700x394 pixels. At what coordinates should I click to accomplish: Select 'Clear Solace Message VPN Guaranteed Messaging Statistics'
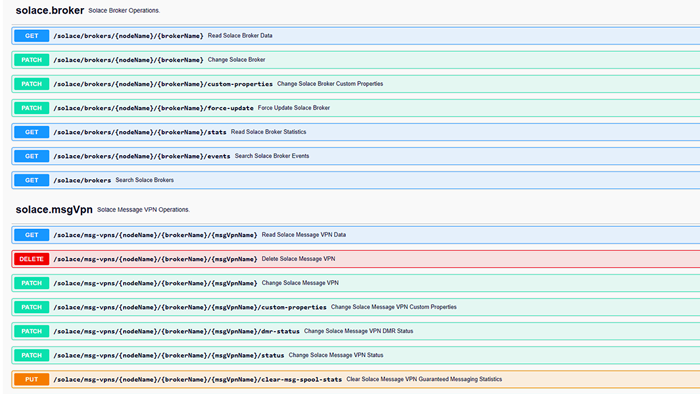tap(424, 379)
